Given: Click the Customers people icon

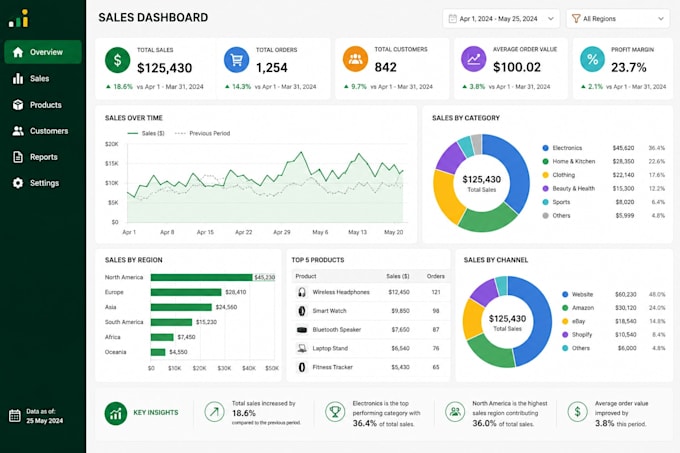Looking at the screenshot, I should pos(18,131).
